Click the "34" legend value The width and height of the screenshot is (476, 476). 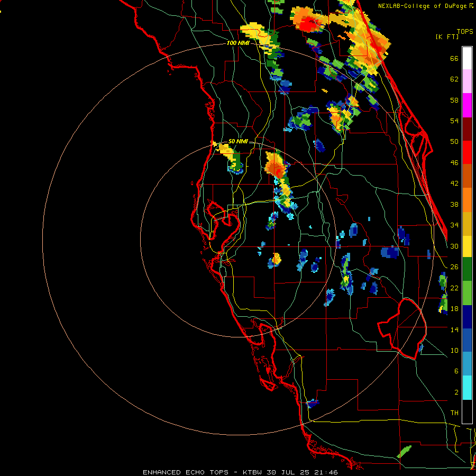point(454,225)
